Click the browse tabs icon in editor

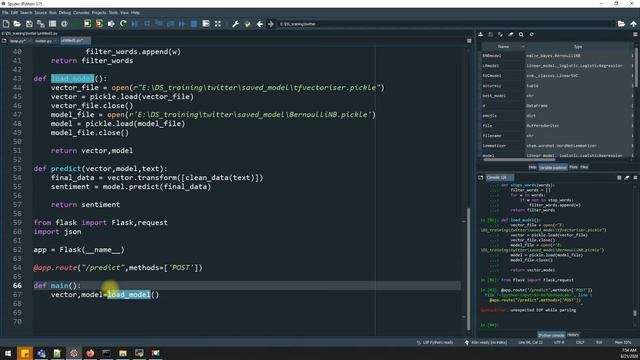[x=4, y=41]
